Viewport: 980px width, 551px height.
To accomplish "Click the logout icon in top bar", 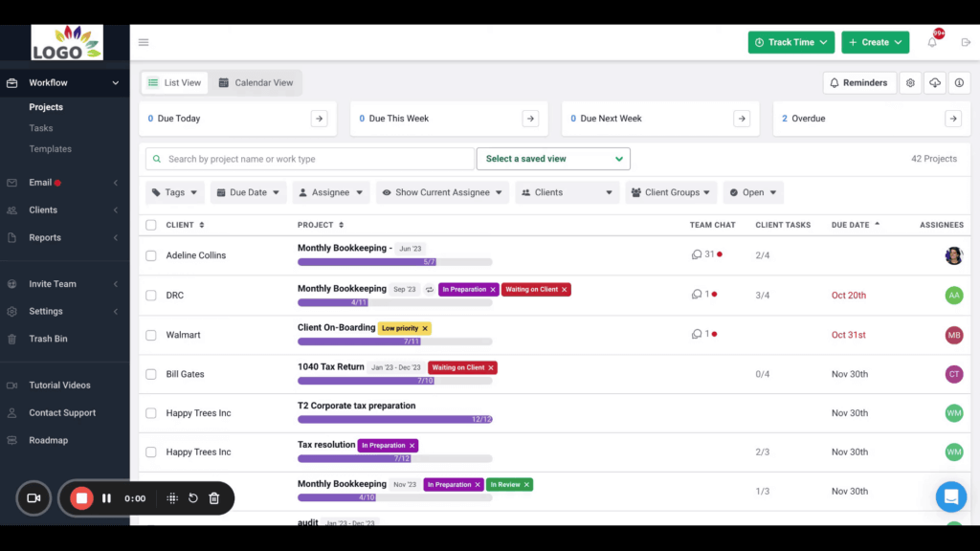I will [966, 42].
